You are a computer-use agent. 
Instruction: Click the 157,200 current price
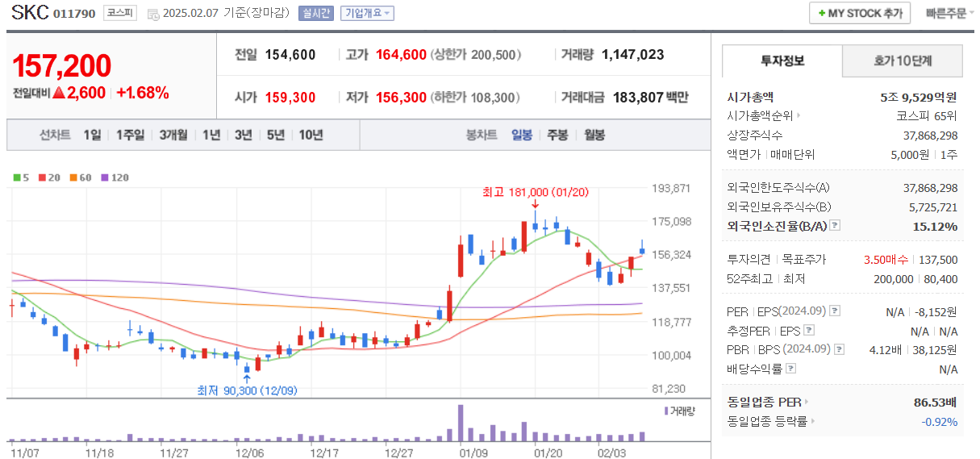pyautogui.click(x=62, y=66)
